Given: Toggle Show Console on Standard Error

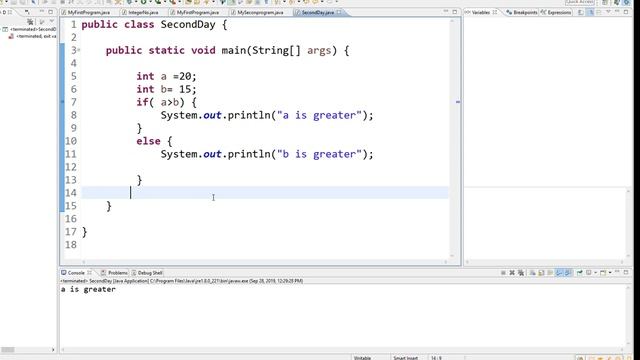Looking at the screenshot, I should [x=567, y=273].
